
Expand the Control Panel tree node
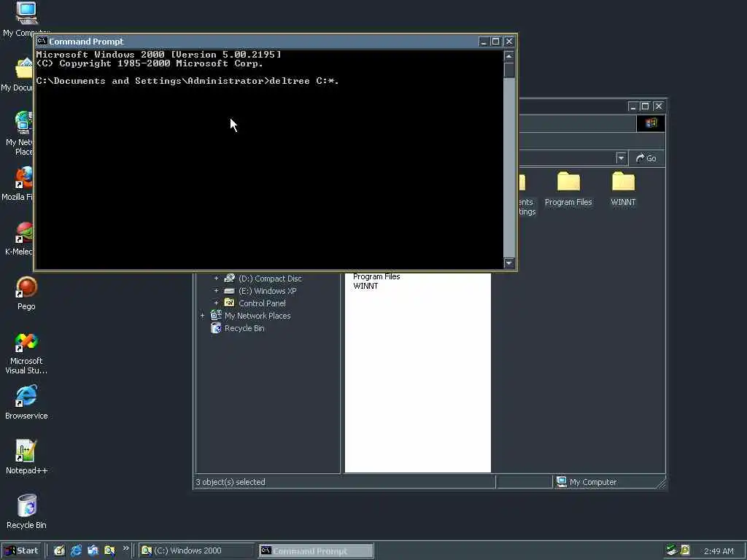216,303
